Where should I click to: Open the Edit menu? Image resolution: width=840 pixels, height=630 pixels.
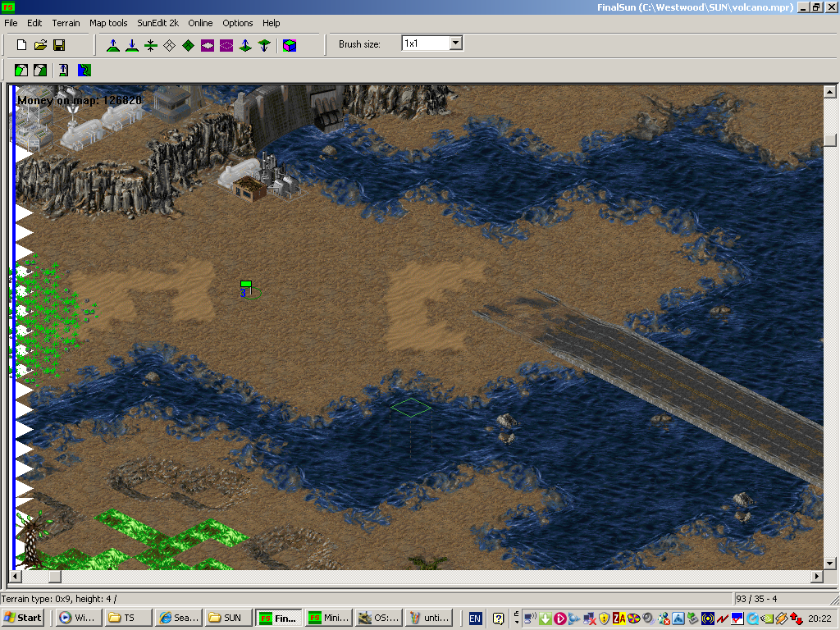tap(34, 23)
